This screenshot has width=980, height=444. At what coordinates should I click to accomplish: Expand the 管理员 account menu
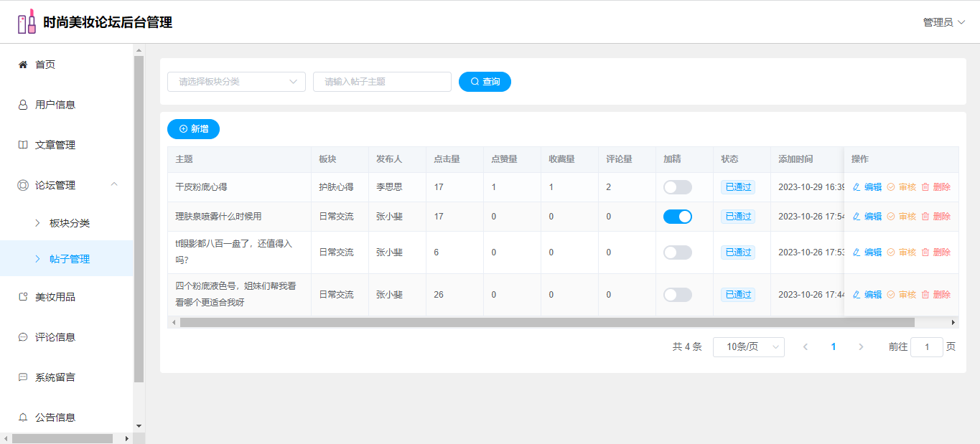[x=943, y=22]
